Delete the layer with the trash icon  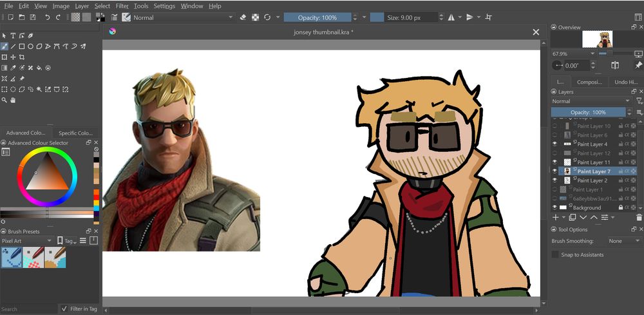click(x=638, y=218)
